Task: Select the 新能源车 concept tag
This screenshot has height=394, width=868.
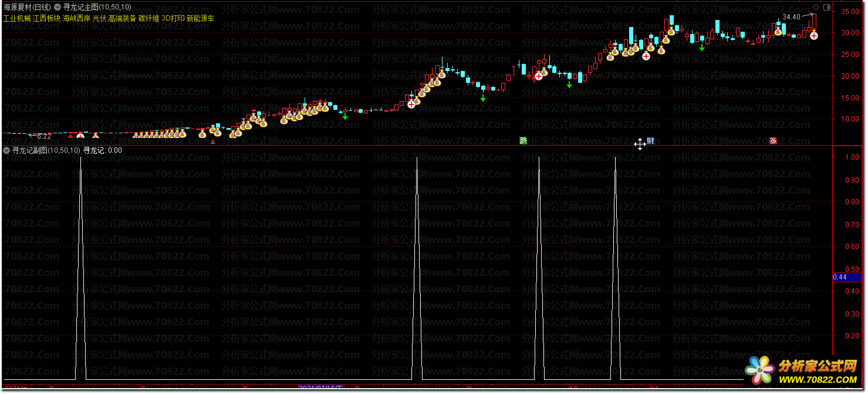Action: pyautogui.click(x=201, y=18)
